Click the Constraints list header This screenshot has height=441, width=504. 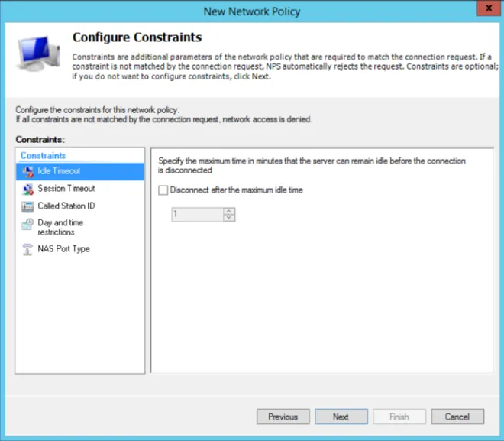pyautogui.click(x=43, y=156)
